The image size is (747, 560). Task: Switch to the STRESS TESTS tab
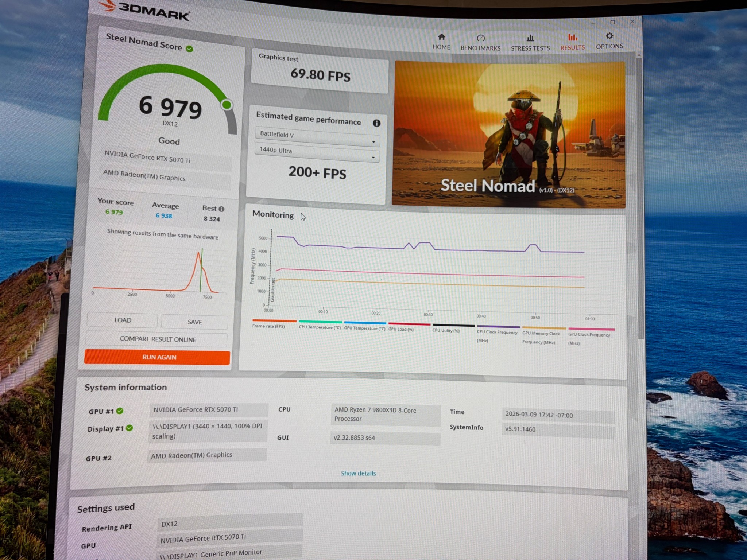point(530,43)
